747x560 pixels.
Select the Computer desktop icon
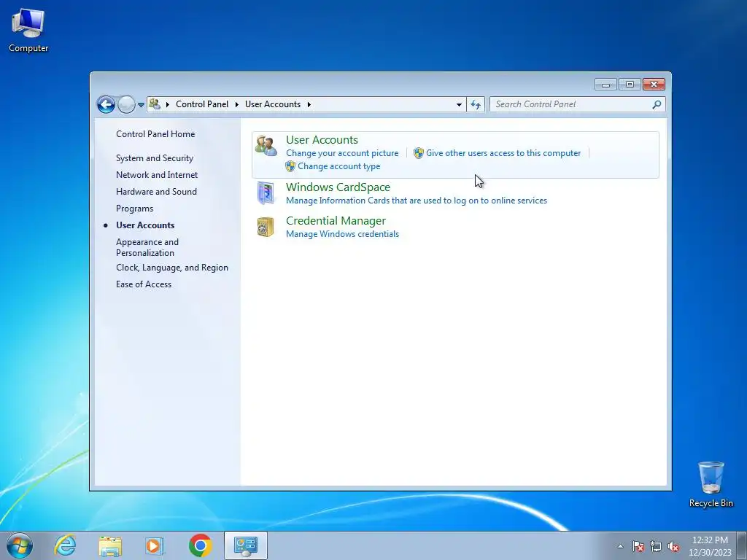(28, 31)
